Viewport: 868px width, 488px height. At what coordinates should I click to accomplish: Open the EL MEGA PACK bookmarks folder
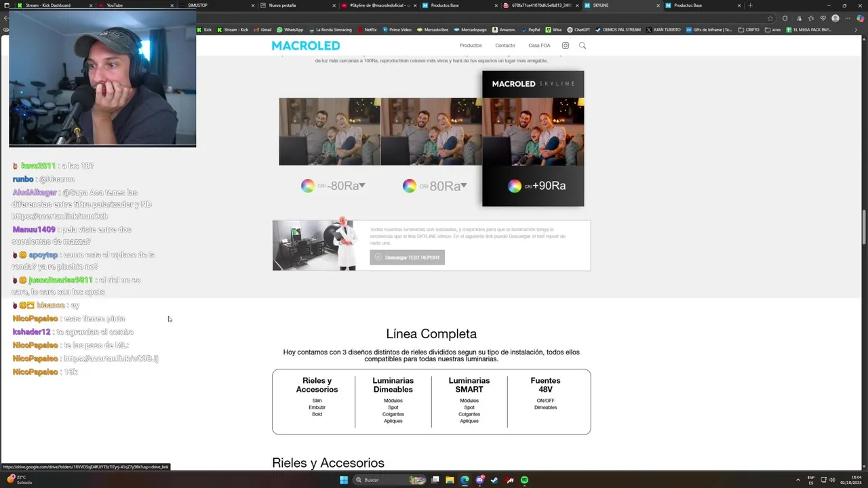[x=809, y=30]
